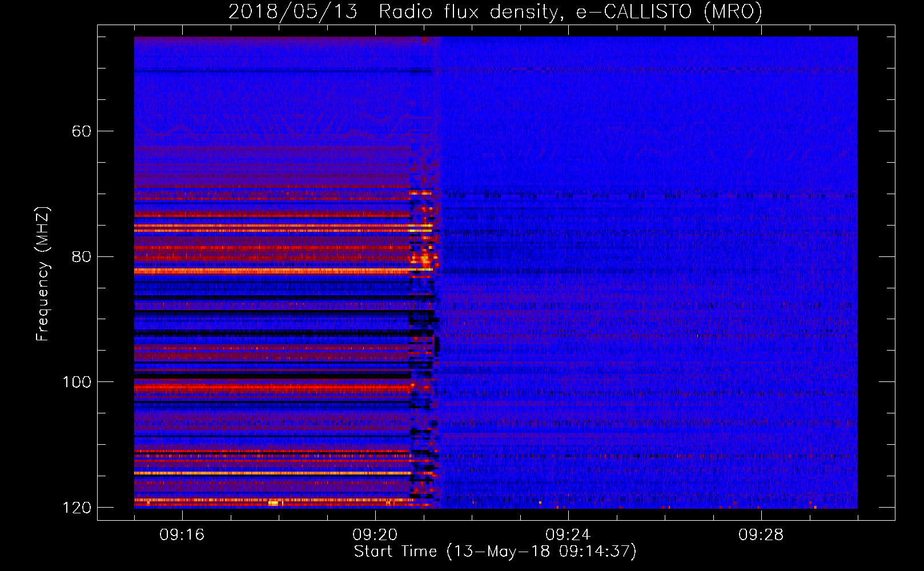Click the '09:28' time tick label
The image size is (924, 571).
[x=761, y=535]
